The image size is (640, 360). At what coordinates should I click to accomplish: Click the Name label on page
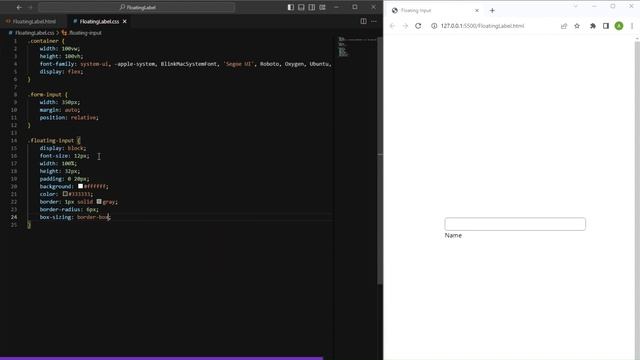(x=453, y=236)
